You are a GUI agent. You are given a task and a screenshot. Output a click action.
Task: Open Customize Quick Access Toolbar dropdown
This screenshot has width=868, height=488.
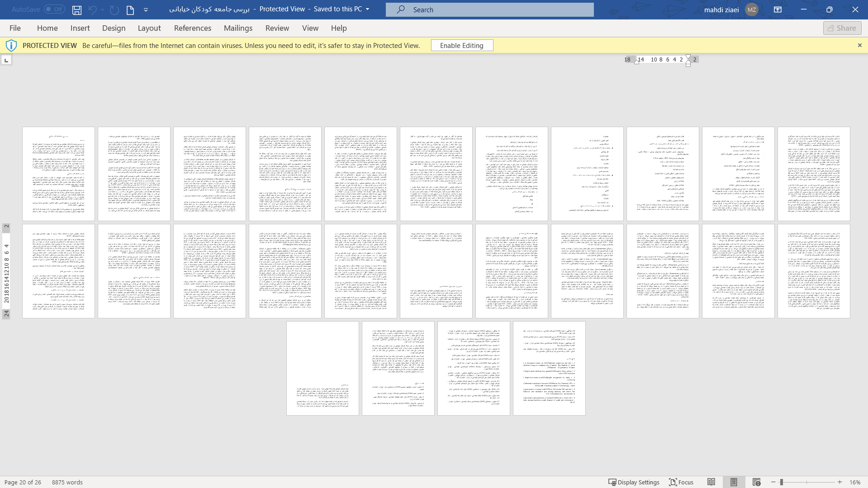146,9
